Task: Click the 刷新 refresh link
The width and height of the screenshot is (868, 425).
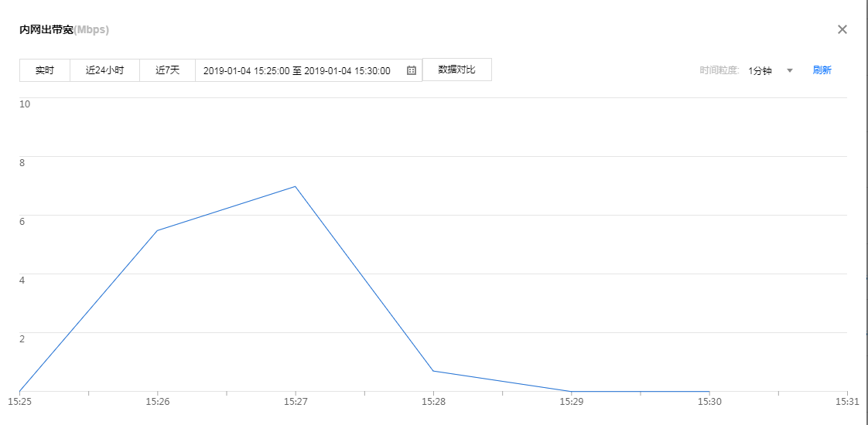Action: (822, 70)
